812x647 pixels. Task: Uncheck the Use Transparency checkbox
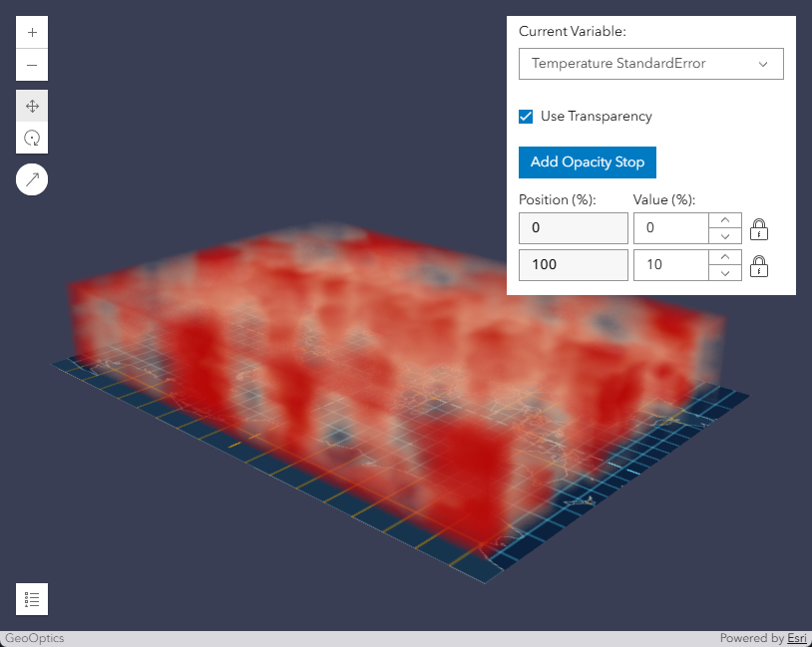click(x=526, y=117)
